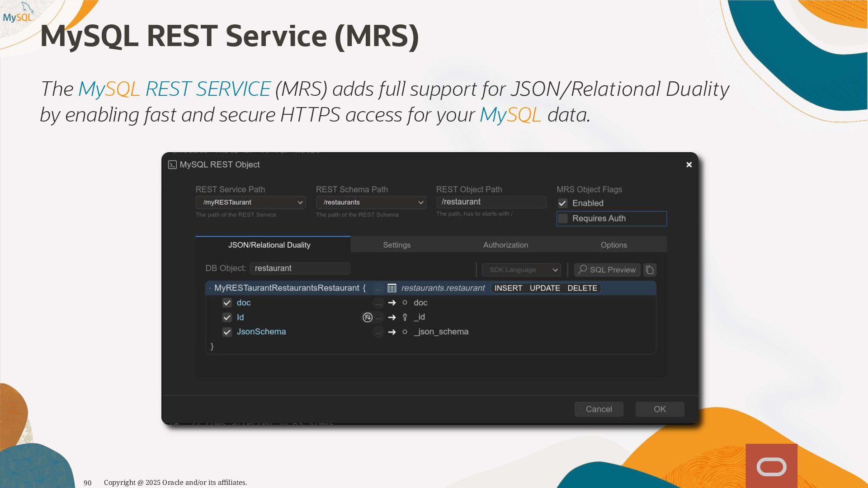868x488 pixels.
Task: Click the options ellipsis on the MyRESTaurantRestaurantsRestaurant row
Action: click(378, 288)
